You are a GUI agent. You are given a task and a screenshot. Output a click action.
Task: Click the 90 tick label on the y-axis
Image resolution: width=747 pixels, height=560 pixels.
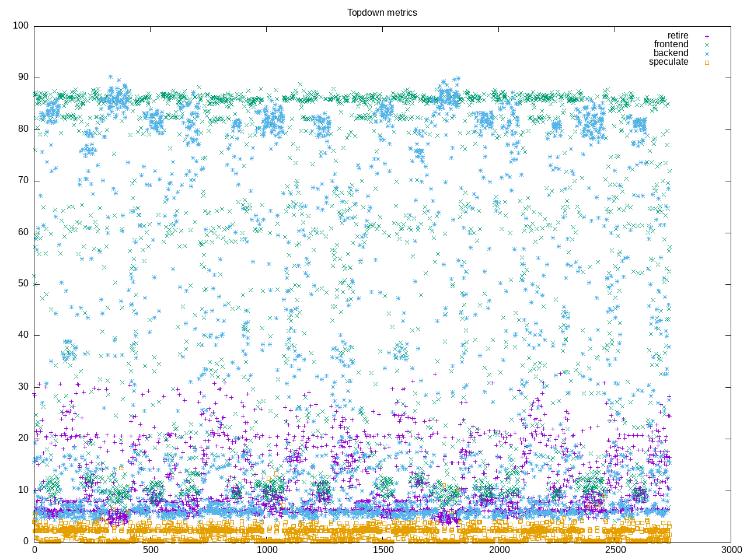click(23, 78)
